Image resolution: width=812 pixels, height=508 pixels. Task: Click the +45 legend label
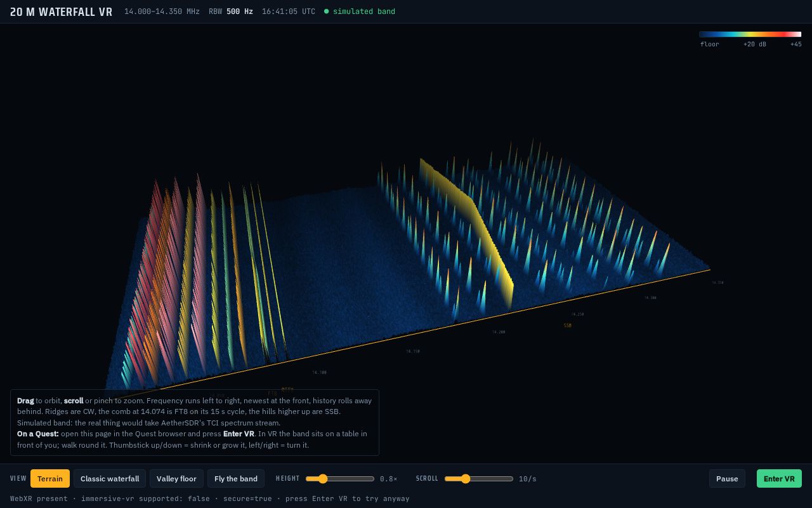[796, 44]
